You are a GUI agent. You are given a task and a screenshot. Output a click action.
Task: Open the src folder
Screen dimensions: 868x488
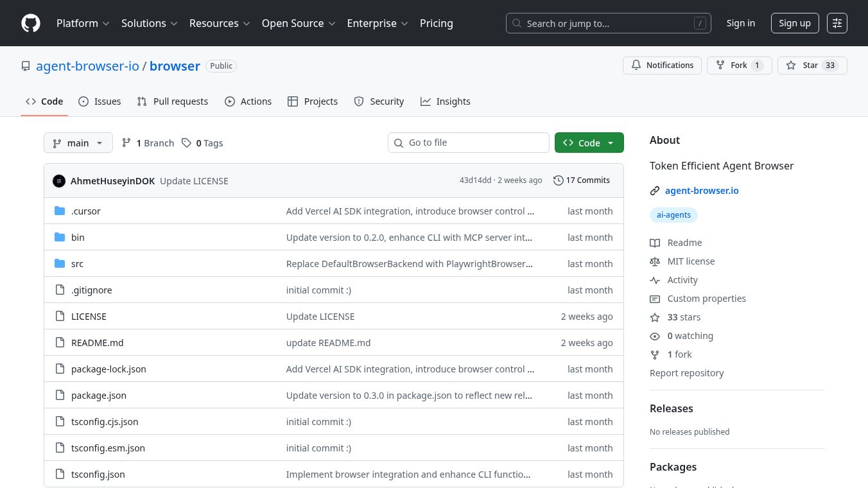pos(77,264)
